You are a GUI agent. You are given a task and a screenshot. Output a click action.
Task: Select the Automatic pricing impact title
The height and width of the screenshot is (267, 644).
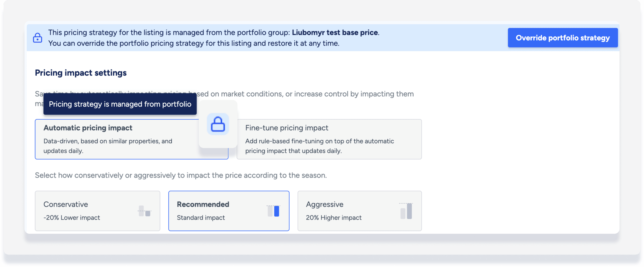click(x=88, y=128)
